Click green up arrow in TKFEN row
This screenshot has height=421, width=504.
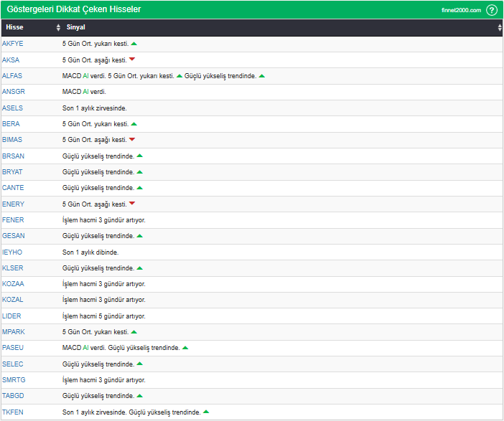(x=206, y=412)
